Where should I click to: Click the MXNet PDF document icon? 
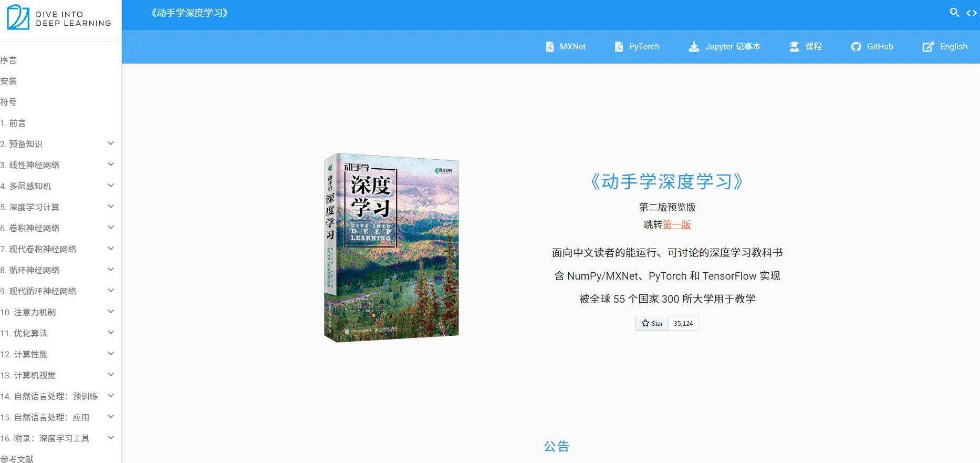549,47
